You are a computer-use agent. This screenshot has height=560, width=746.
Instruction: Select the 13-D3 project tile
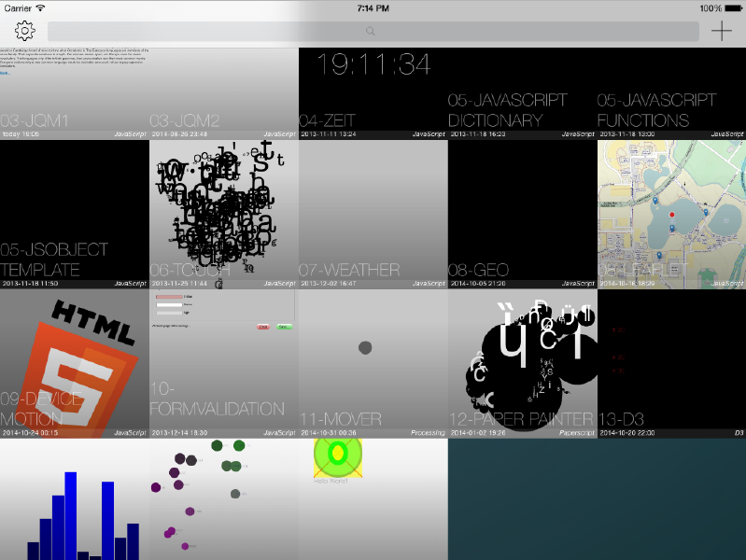coord(671,364)
